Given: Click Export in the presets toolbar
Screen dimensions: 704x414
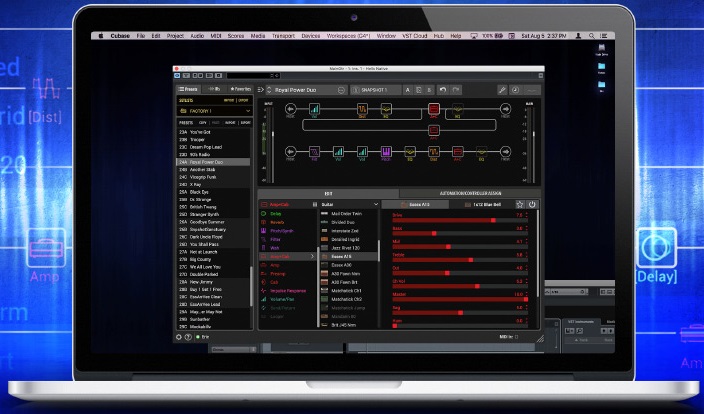Looking at the screenshot, I should 246,122.
